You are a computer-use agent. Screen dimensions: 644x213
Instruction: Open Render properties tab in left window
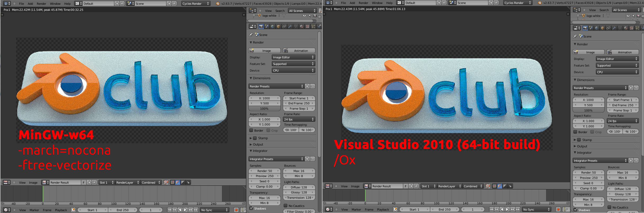point(261,26)
